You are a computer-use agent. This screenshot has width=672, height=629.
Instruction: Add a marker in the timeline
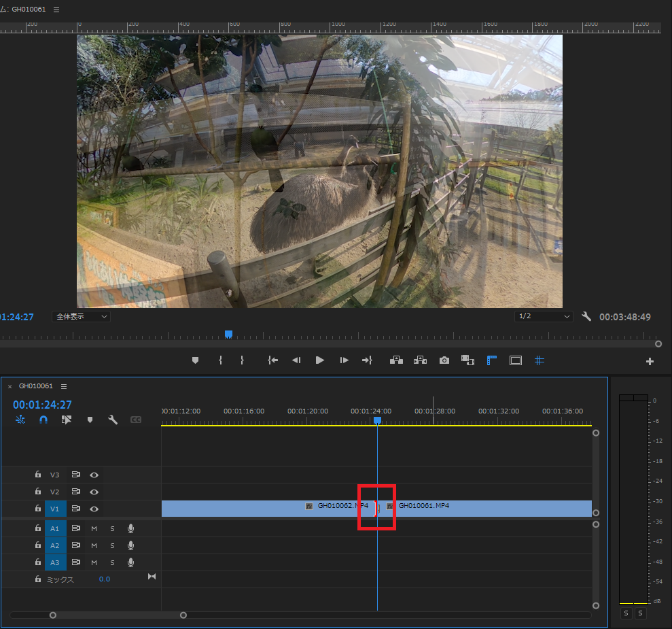(90, 420)
